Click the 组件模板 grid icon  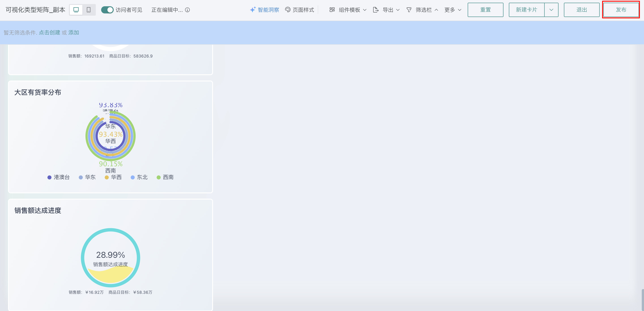[x=332, y=9]
